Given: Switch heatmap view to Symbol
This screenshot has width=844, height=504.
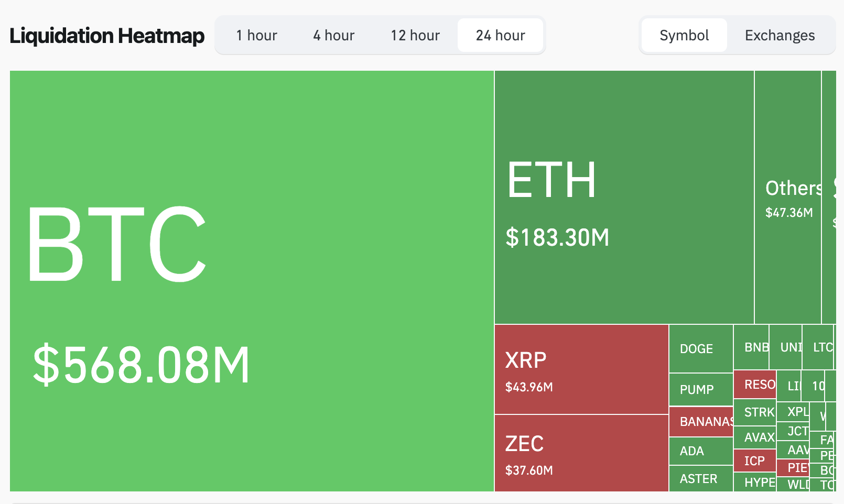Looking at the screenshot, I should [684, 35].
